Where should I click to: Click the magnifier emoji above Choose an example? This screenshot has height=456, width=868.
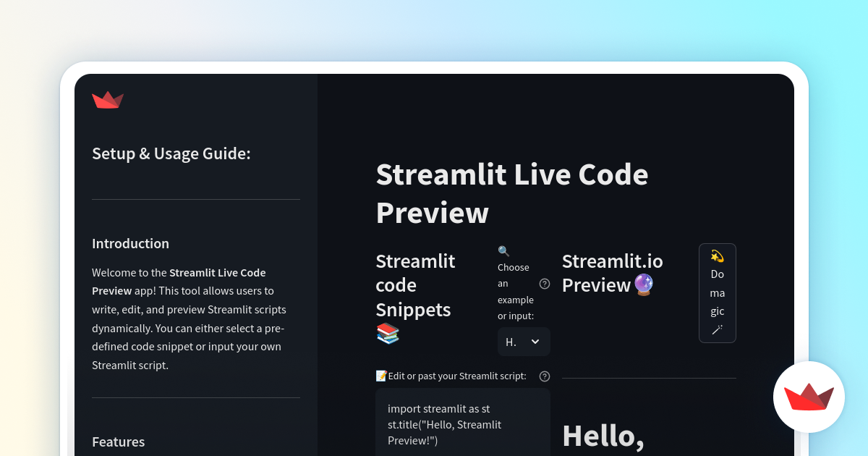[x=503, y=251]
